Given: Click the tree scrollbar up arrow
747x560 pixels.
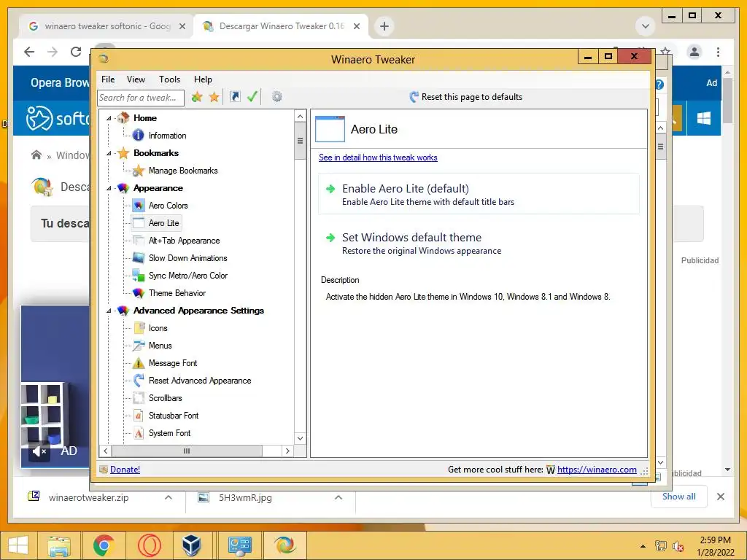Looking at the screenshot, I should click(300, 116).
